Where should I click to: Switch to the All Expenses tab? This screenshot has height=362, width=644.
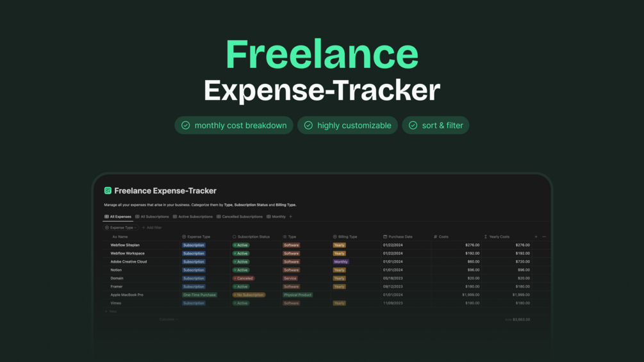(118, 217)
